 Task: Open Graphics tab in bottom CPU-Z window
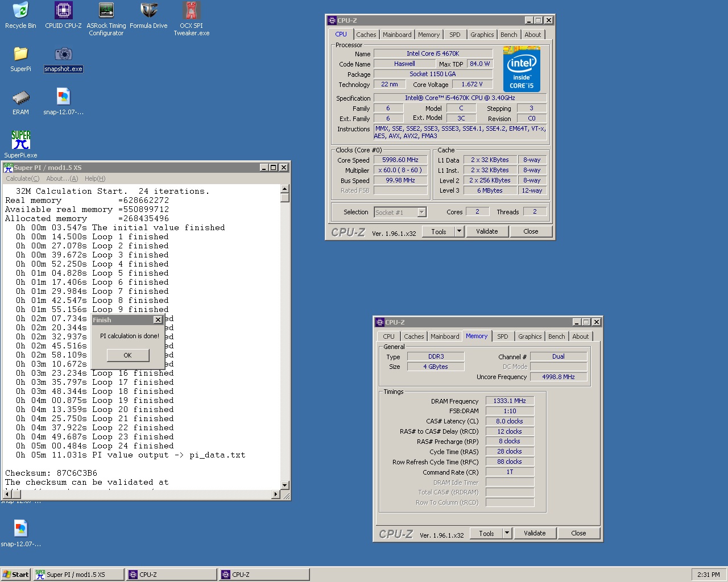coord(530,336)
